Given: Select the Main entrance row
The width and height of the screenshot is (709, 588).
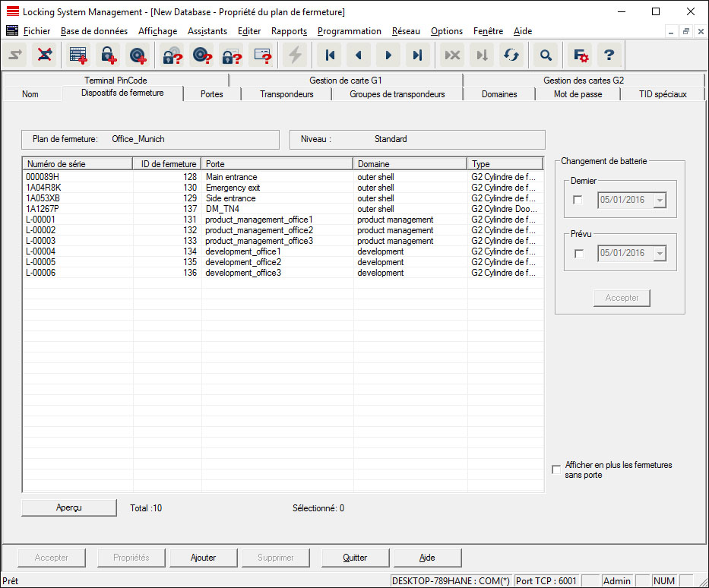Looking at the screenshot, I should (231, 177).
